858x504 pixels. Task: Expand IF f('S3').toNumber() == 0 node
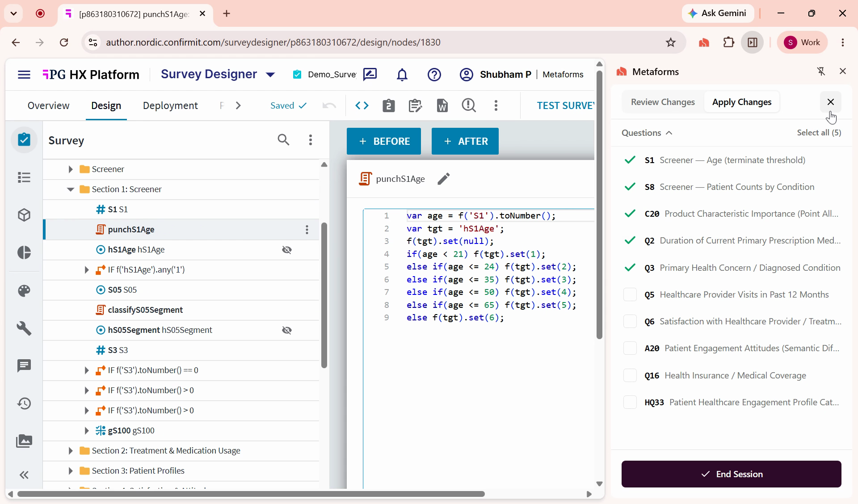tap(87, 370)
